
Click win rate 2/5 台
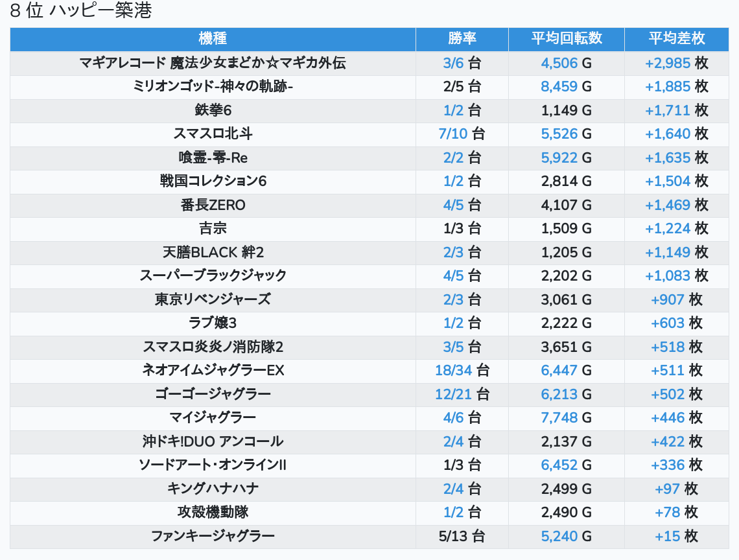coord(462,87)
